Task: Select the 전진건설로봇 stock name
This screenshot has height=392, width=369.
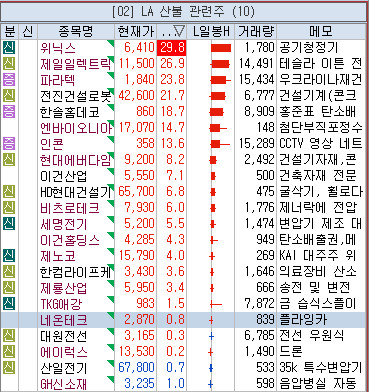Action: click(76, 96)
